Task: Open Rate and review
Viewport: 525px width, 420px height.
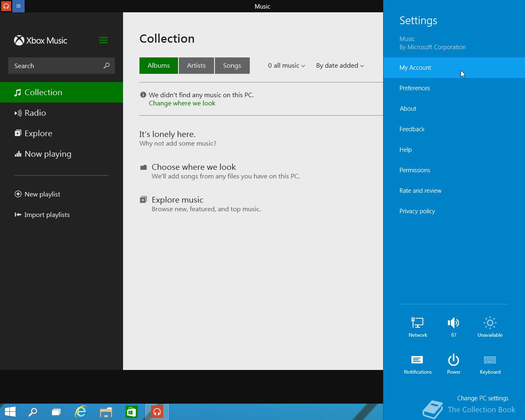Action: pos(454,191)
